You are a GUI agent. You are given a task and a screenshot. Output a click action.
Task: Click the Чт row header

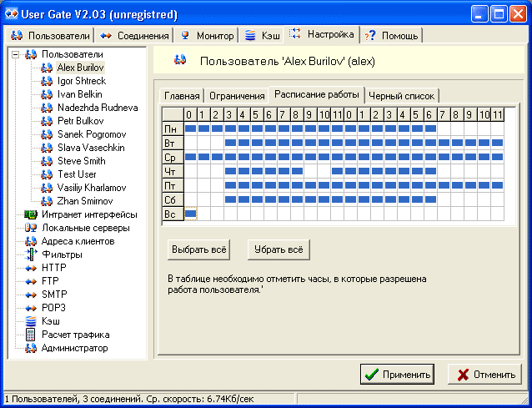click(173, 171)
